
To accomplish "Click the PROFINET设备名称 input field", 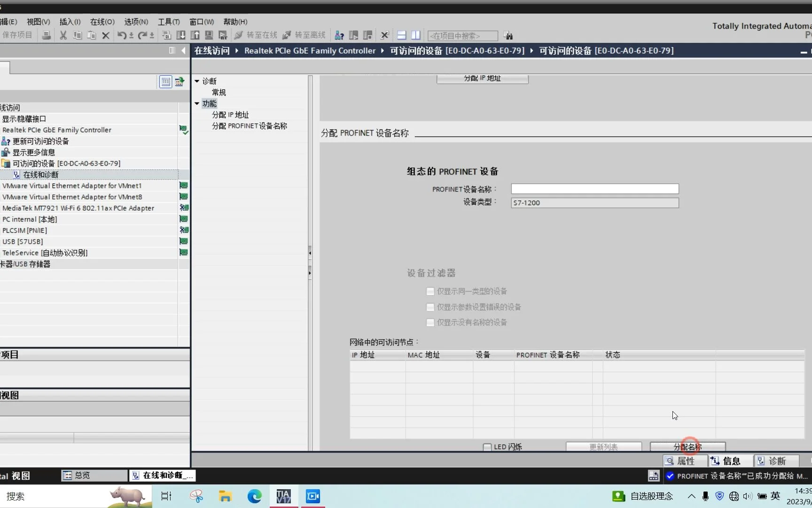I will click(x=594, y=189).
